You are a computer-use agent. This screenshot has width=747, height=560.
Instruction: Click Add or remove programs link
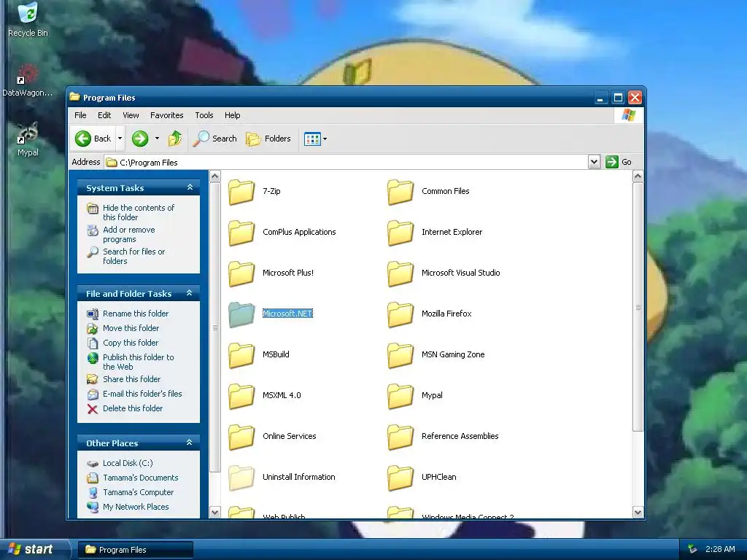[128, 234]
